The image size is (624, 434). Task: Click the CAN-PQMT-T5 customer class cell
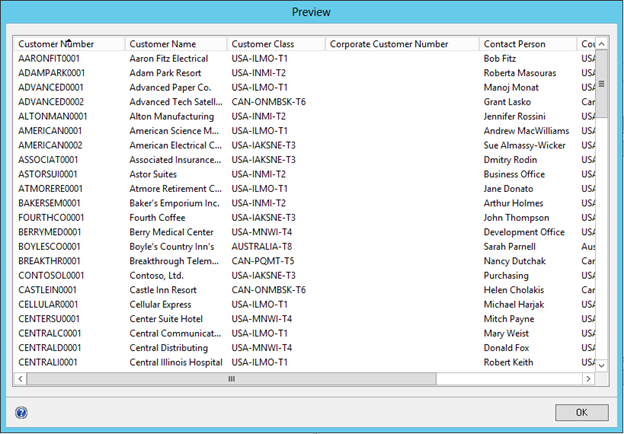click(x=263, y=261)
